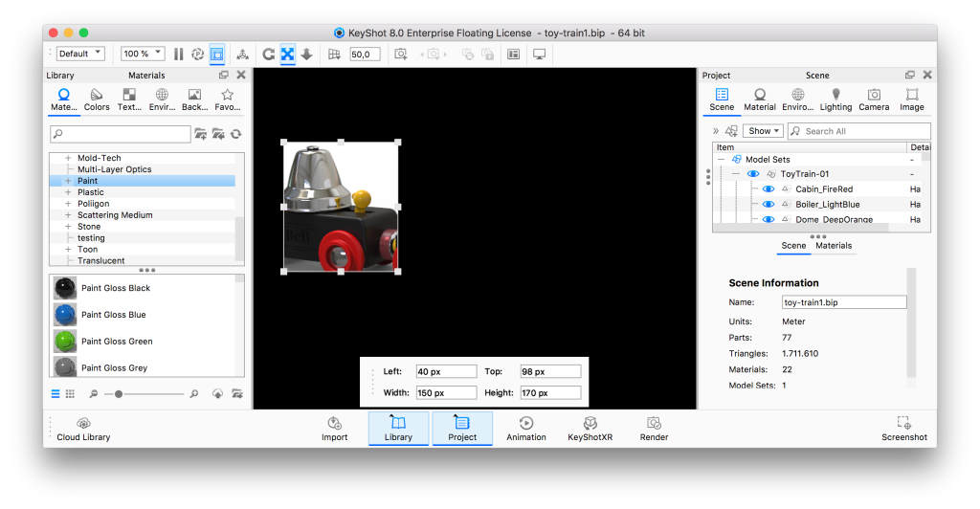Open the 100 % zoom dropdown
Viewport: 980px width, 509px height.
[143, 55]
